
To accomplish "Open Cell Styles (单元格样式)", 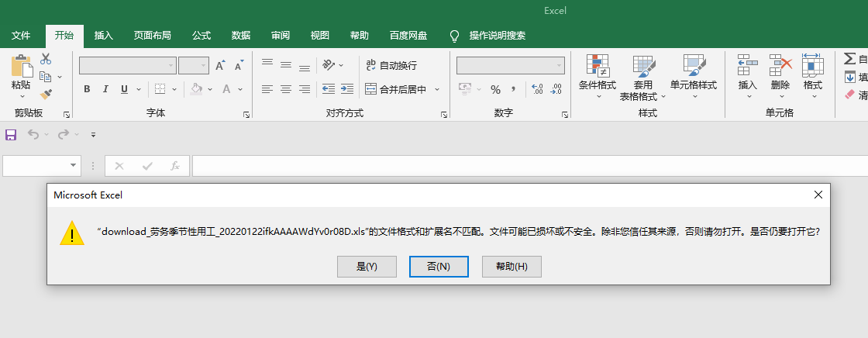I will click(694, 77).
